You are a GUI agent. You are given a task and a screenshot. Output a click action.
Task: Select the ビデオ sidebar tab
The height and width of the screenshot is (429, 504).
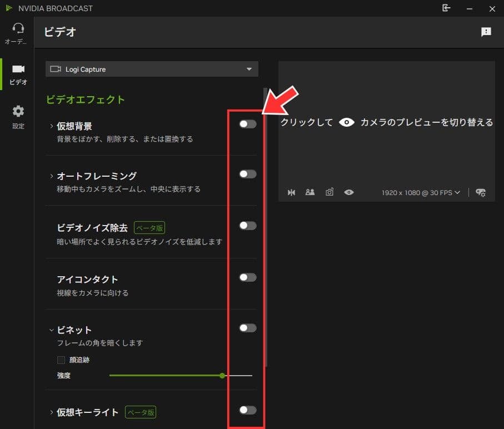pos(18,74)
